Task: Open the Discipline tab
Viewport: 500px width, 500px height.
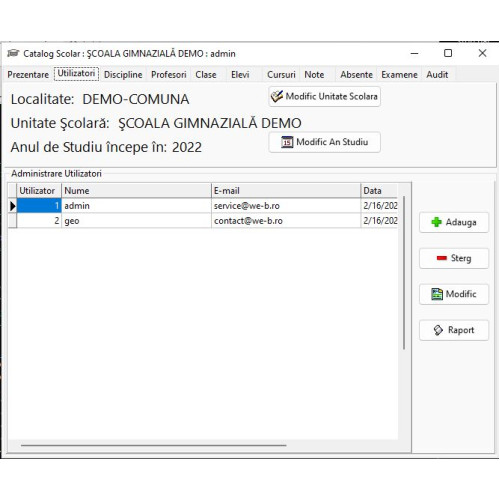Action: tap(123, 75)
